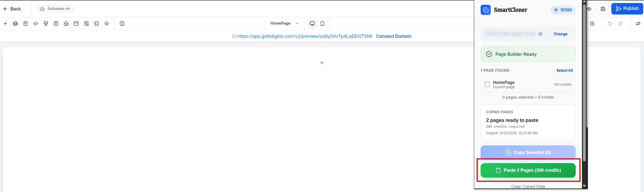Toggle the split column layout panel
Viewport: 644px width, 192px height.
coord(122,24)
